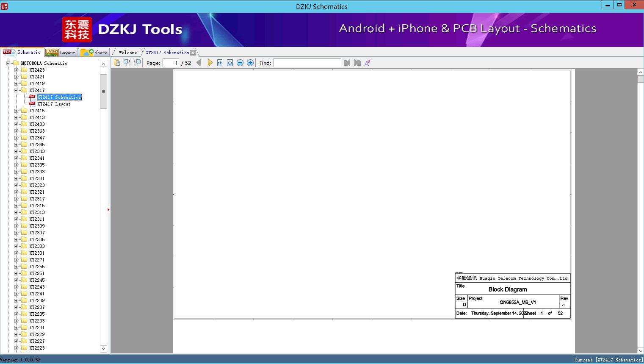Expand the XT2415 folder node
644x364 pixels.
(16, 111)
